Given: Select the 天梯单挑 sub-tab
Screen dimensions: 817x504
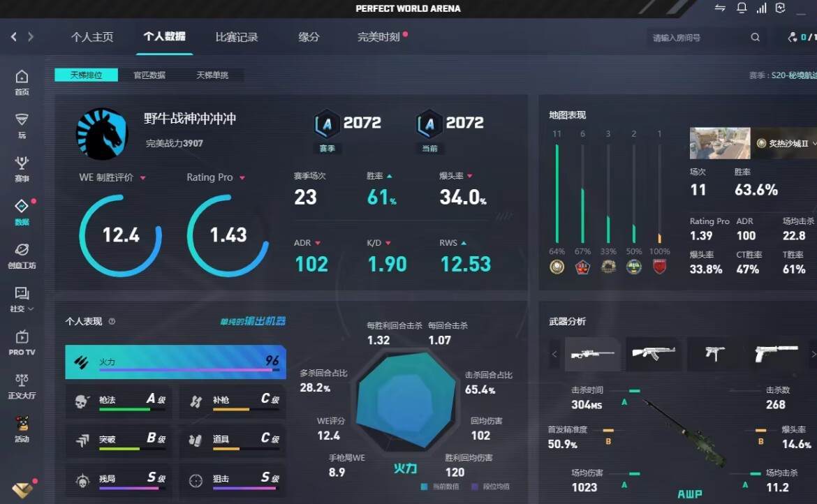Looking at the screenshot, I should [x=212, y=75].
